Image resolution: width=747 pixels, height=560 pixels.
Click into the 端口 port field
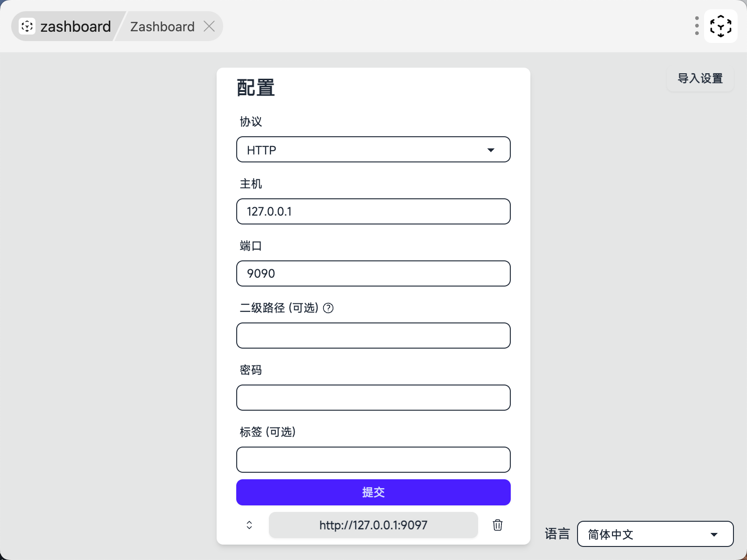373,273
